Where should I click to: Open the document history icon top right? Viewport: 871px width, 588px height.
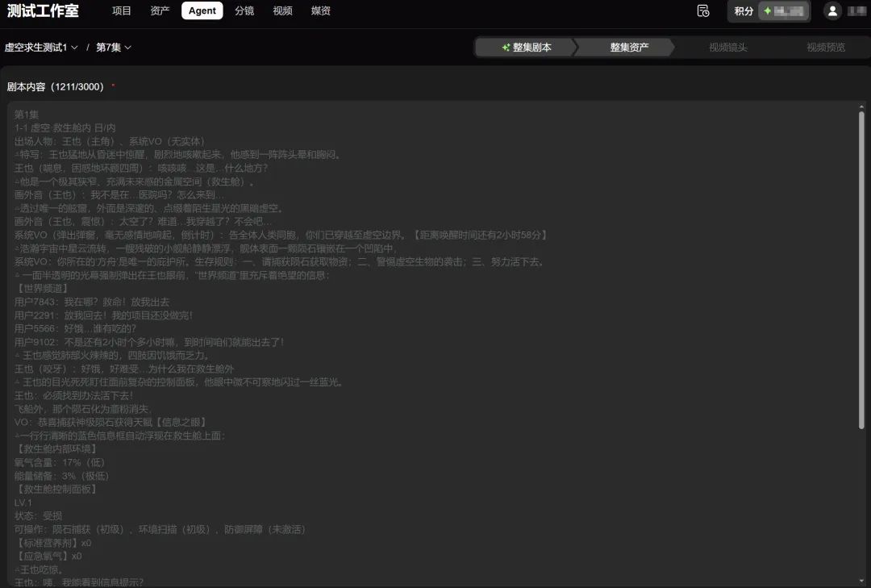pyautogui.click(x=702, y=10)
